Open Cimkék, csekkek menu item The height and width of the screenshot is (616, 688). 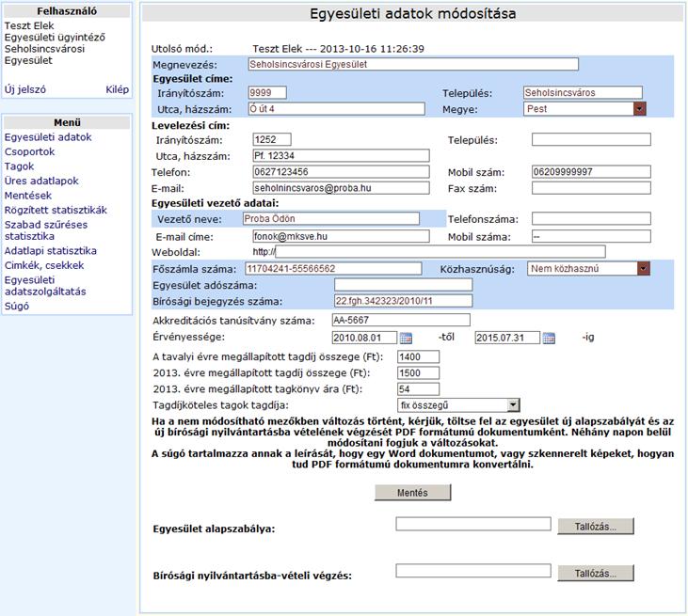pyautogui.click(x=44, y=265)
